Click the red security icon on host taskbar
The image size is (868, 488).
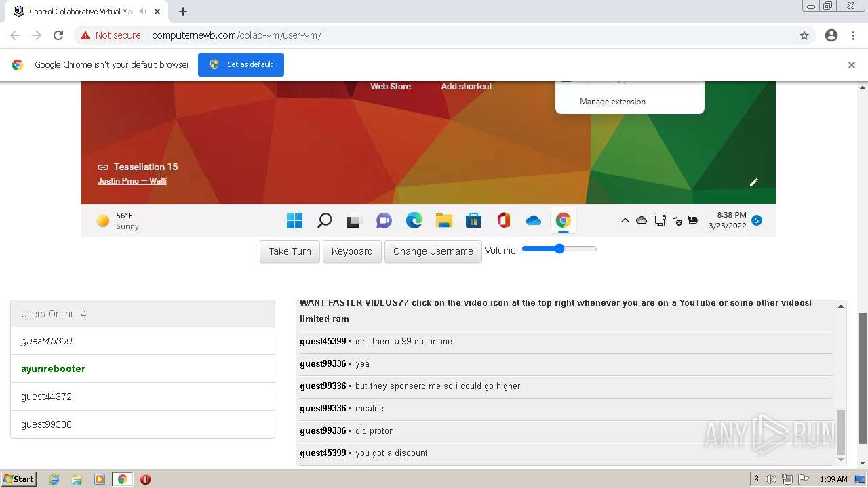[145, 479]
